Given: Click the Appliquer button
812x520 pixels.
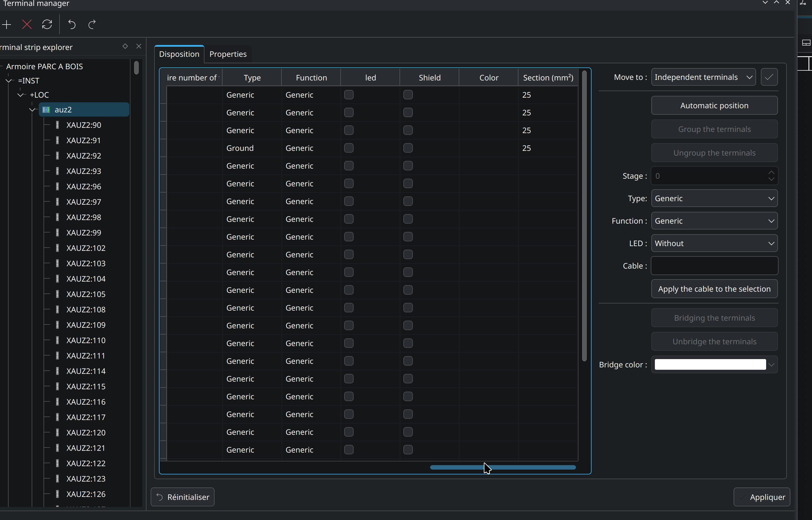Looking at the screenshot, I should 762,497.
